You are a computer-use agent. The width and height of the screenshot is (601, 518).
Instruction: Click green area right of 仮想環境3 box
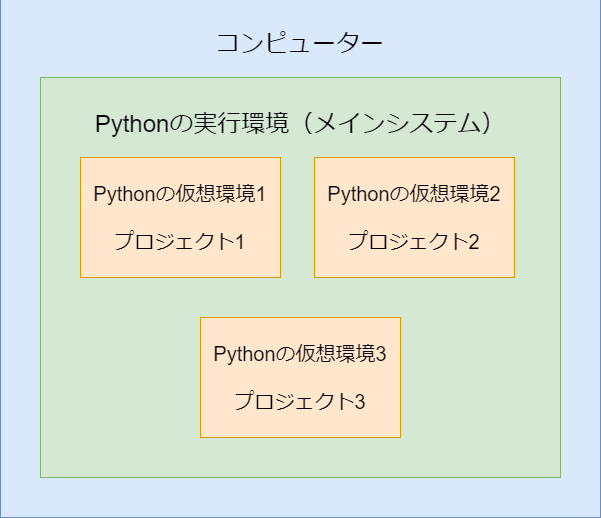[480, 377]
